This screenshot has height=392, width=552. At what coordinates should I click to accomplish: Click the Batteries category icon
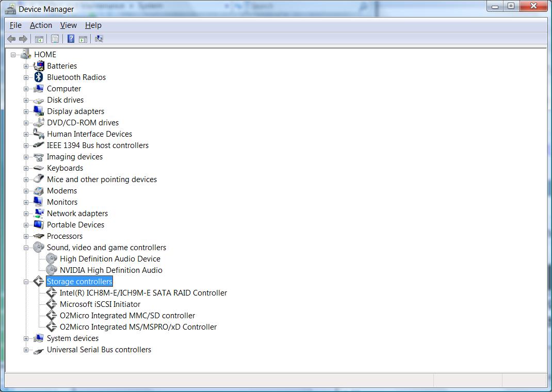[x=39, y=66]
